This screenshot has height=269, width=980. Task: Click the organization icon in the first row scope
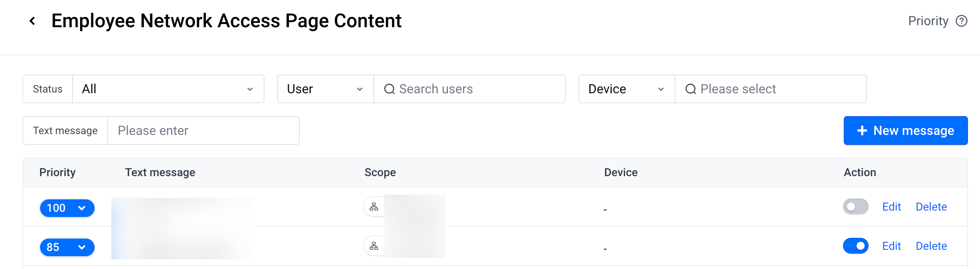(374, 207)
